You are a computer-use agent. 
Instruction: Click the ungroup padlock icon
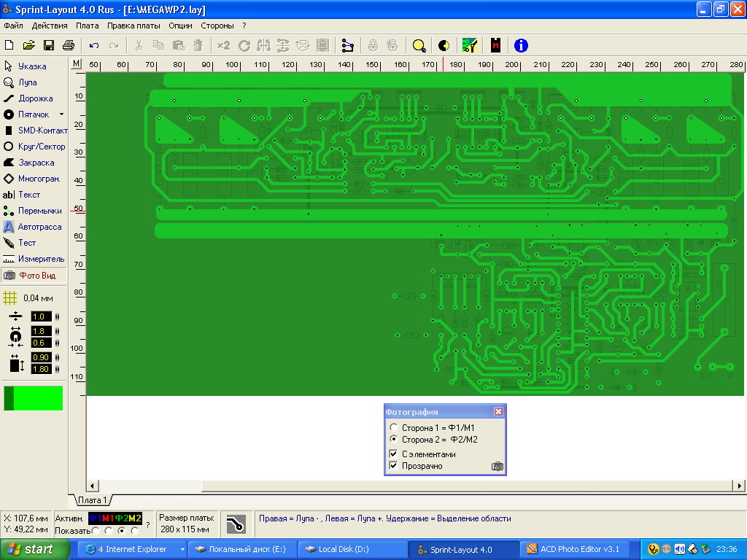pos(392,46)
